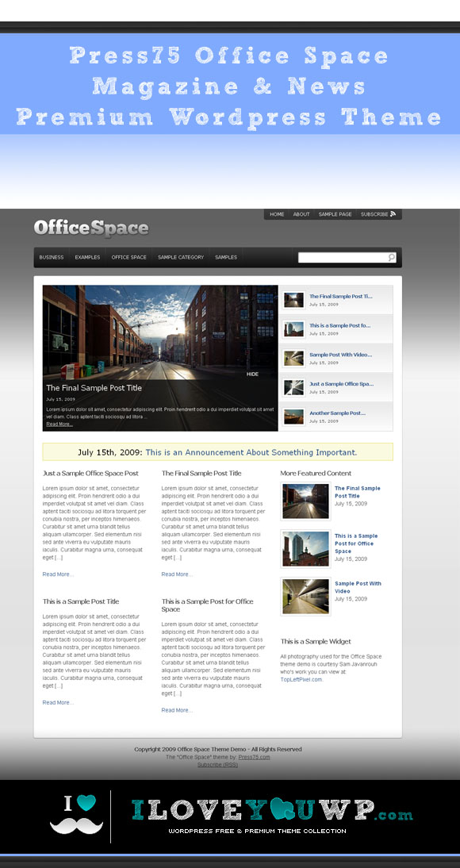Open the SUBSCRIBE menu item
460x868 pixels.
[x=374, y=214]
